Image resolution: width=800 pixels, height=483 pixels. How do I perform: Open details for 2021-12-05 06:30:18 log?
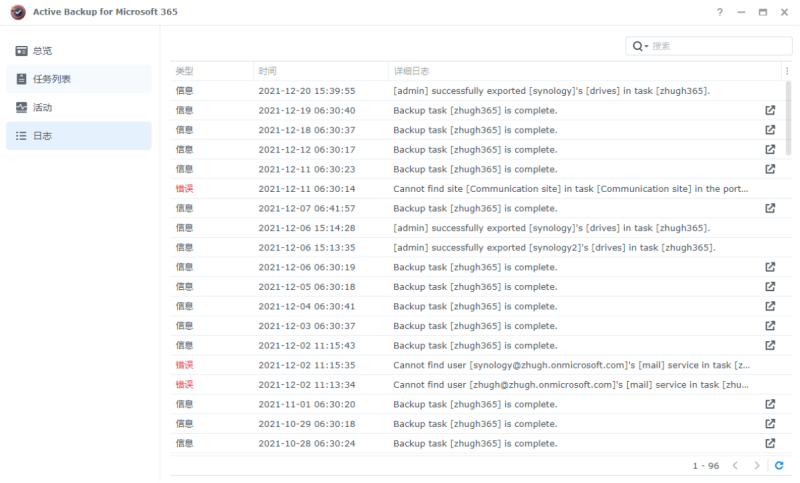pos(770,287)
